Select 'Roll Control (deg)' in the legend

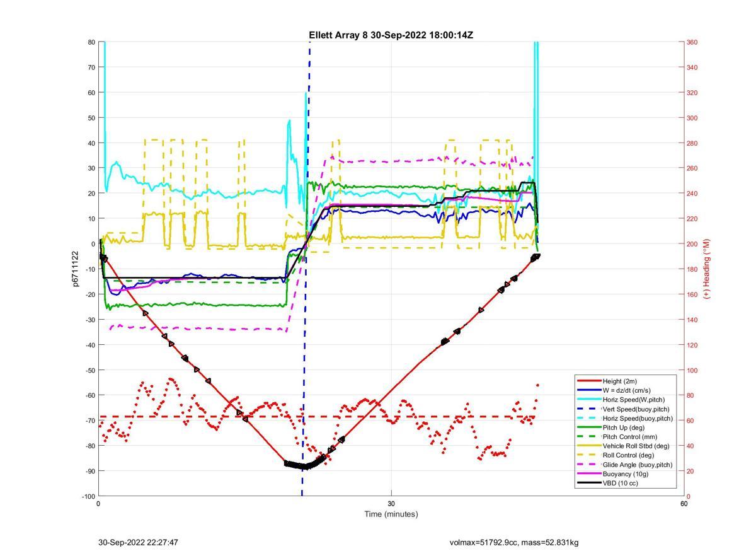coord(628,455)
